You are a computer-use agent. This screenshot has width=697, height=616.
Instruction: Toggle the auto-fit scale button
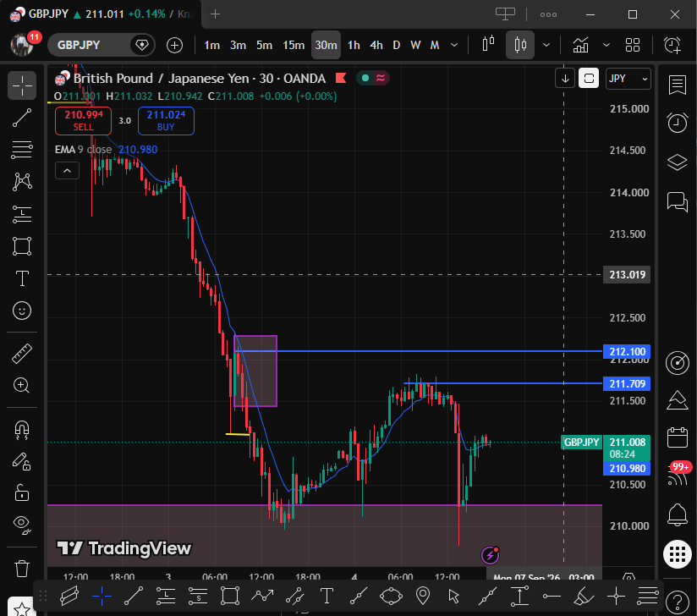tap(589, 79)
